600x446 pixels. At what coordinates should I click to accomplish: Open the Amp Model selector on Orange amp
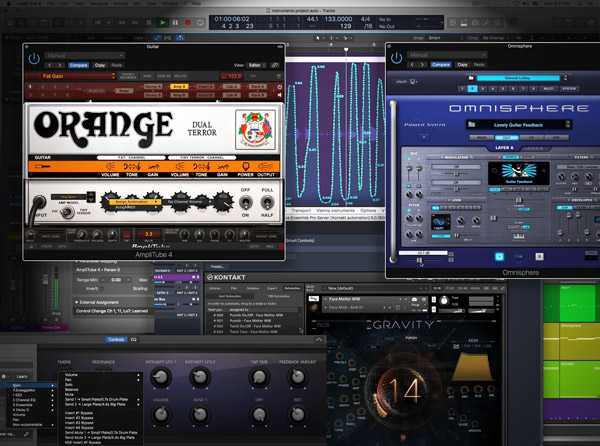tap(73, 197)
